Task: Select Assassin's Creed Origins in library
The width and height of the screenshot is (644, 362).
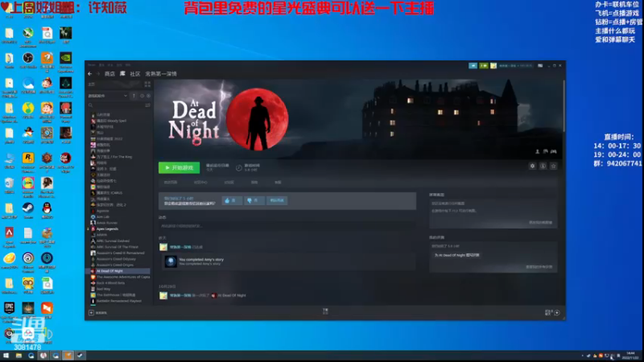Action: click(x=114, y=265)
